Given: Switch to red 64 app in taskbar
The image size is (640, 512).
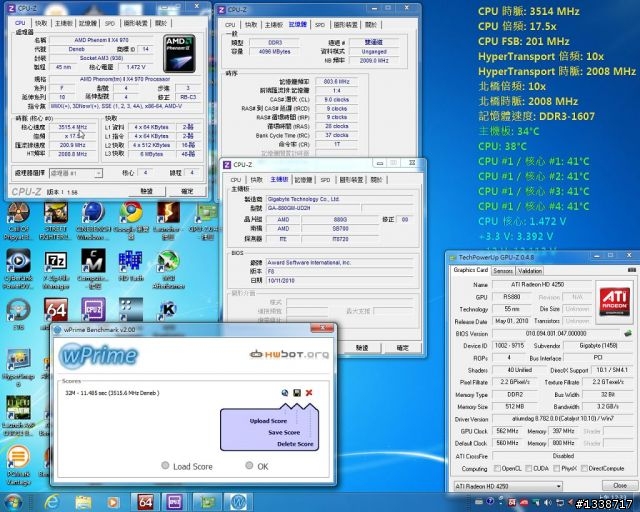Looking at the screenshot, I should click(x=145, y=502).
